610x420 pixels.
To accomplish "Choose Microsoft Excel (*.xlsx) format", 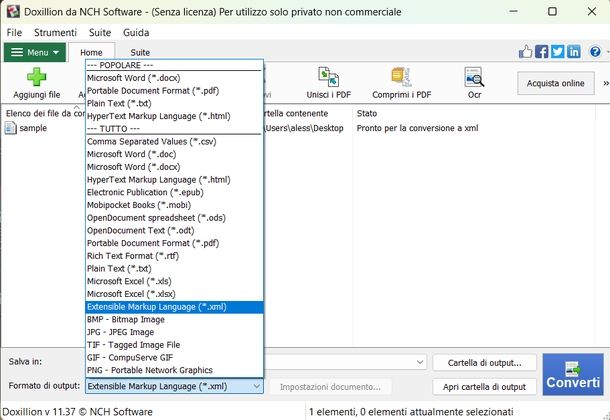I will click(x=174, y=294).
